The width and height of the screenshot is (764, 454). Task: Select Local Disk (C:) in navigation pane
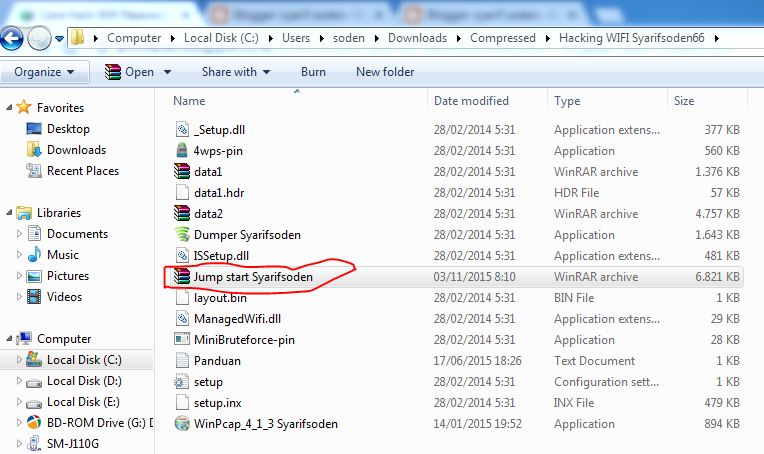point(84,360)
